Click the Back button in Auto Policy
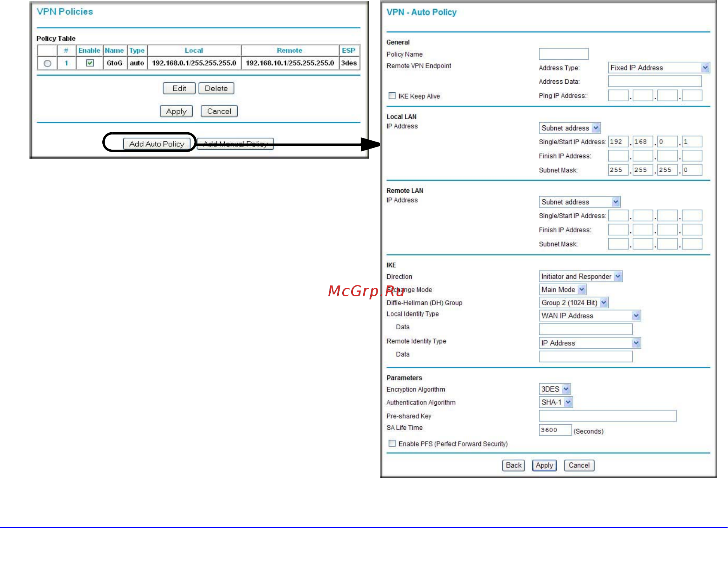 pyautogui.click(x=514, y=465)
